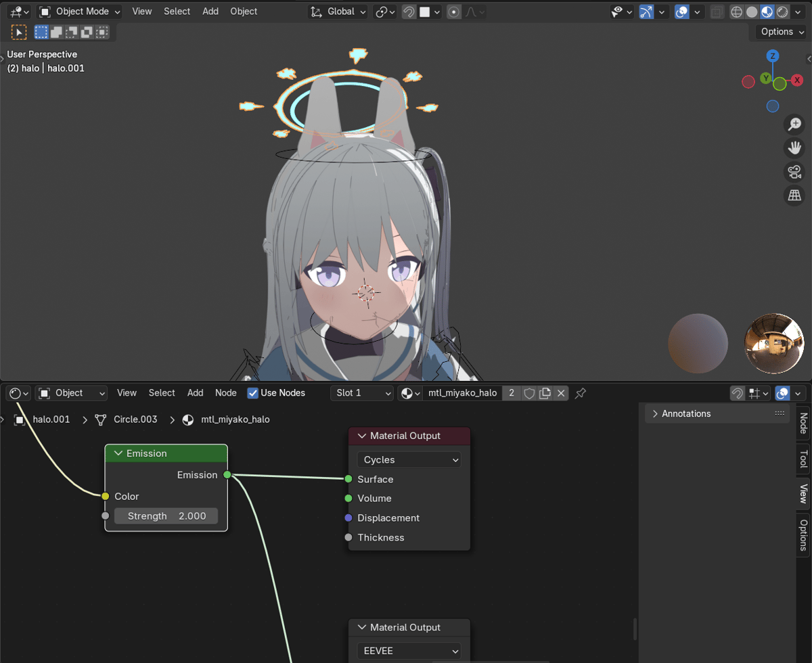Choose the Extend selection mode

(57, 32)
